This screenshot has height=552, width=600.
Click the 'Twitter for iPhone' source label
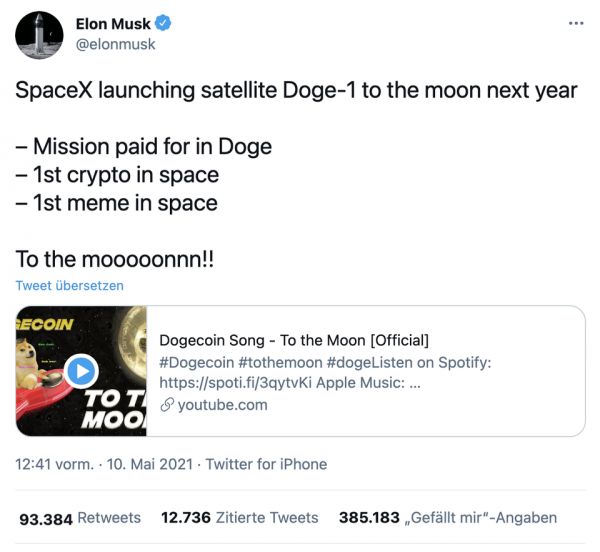click(x=265, y=464)
